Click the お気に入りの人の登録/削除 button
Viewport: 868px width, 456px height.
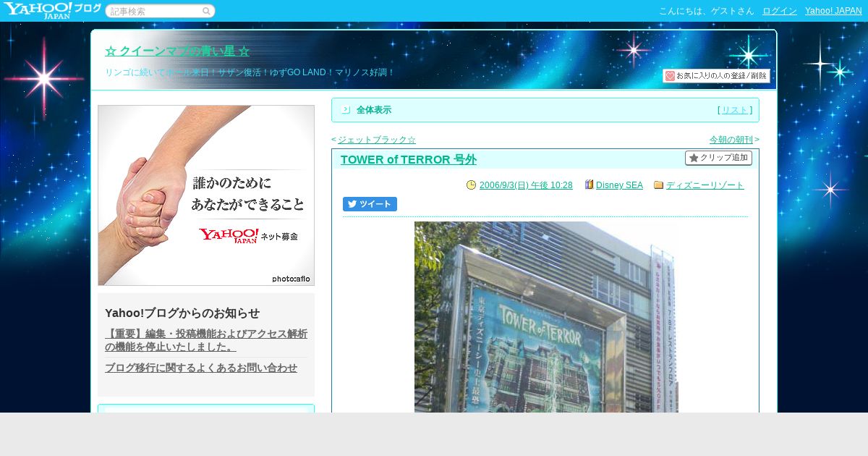click(x=716, y=76)
